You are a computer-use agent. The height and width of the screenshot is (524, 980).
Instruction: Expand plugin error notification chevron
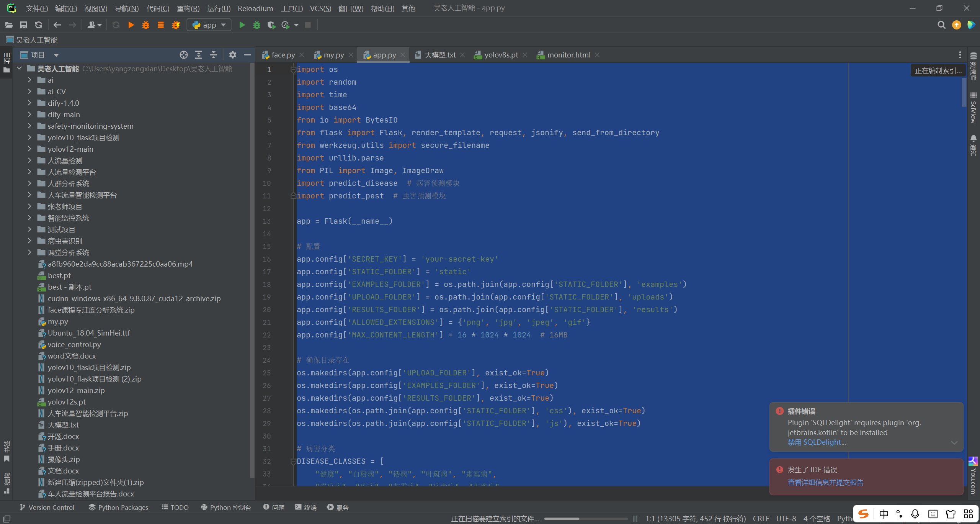tap(954, 442)
